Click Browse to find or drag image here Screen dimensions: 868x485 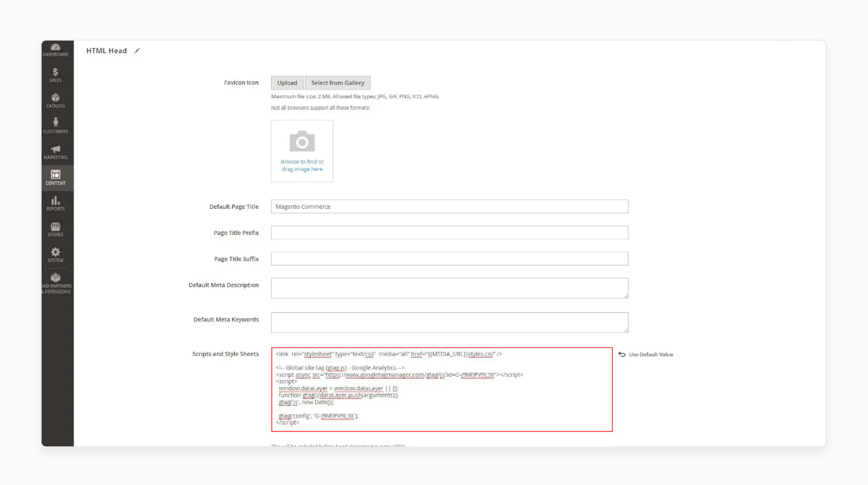pos(302,165)
